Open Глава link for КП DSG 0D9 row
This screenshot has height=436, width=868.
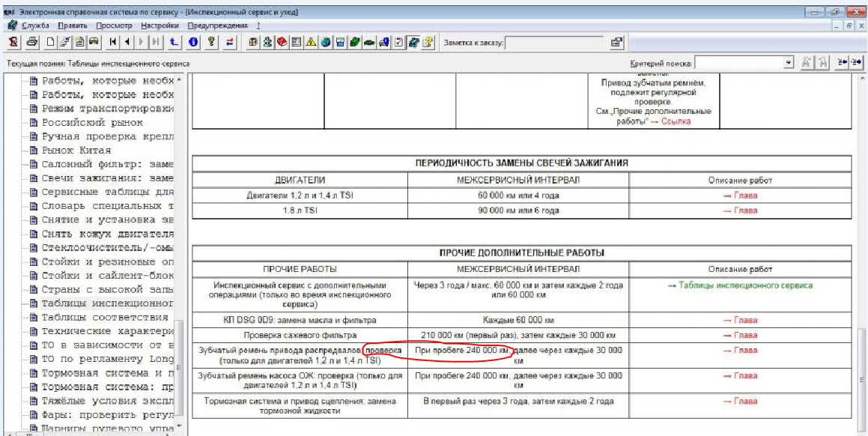click(x=740, y=320)
